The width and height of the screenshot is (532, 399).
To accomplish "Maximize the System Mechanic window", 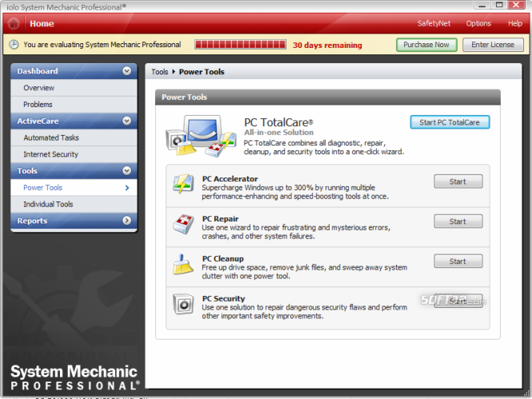I will tap(499, 5).
